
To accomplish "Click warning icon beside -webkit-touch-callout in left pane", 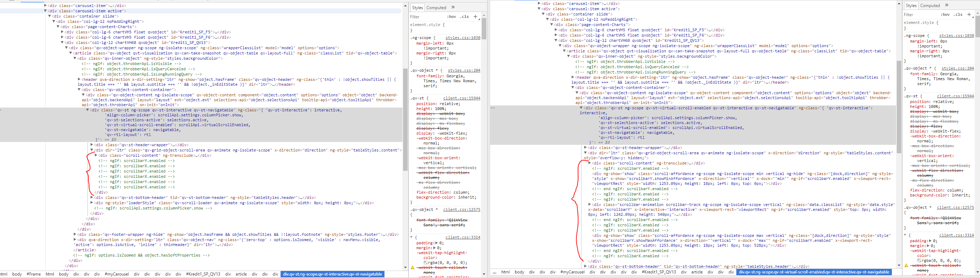I will point(412,268).
